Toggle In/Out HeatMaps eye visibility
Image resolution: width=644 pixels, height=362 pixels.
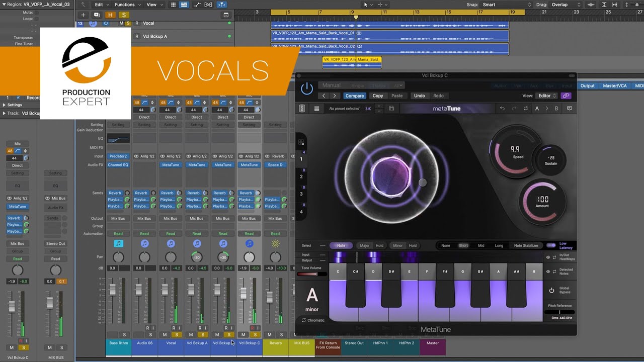point(548,257)
